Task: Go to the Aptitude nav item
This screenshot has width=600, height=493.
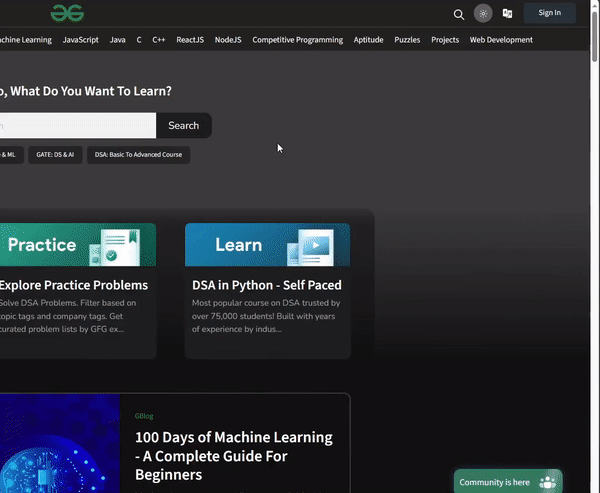Action: point(368,40)
